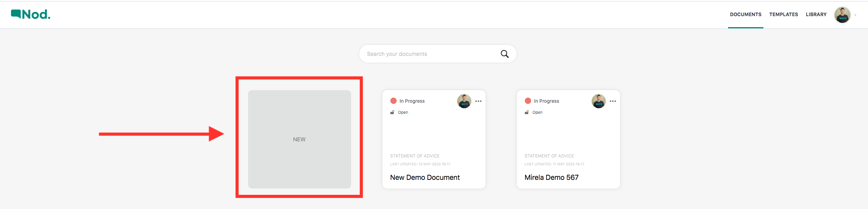This screenshot has width=868, height=209.
Task: Open the New Demo Document title
Action: pos(425,178)
